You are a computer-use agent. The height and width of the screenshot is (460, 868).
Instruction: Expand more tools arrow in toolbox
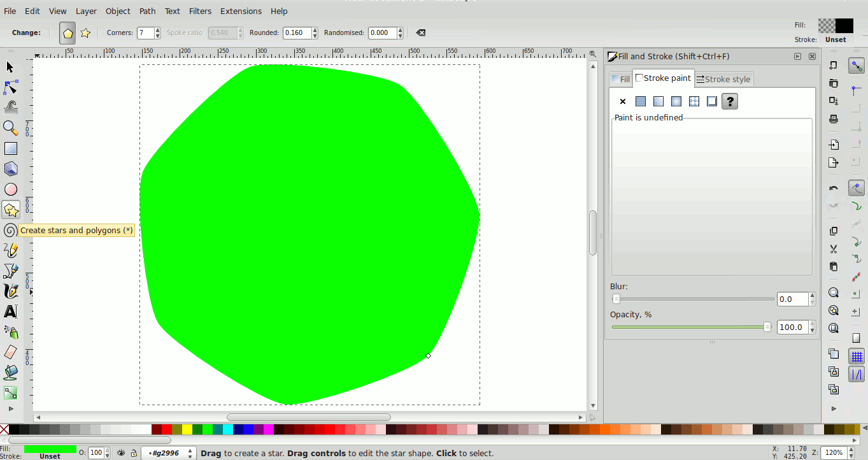click(x=10, y=408)
